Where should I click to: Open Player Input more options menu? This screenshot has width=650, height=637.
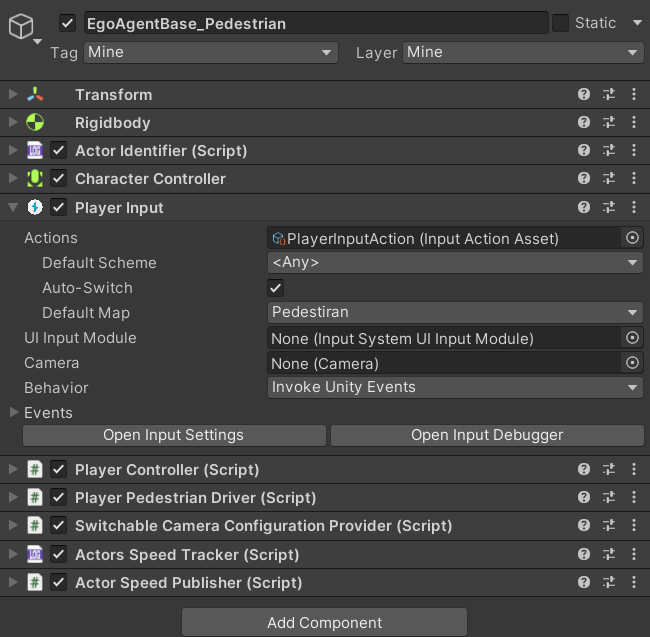634,207
